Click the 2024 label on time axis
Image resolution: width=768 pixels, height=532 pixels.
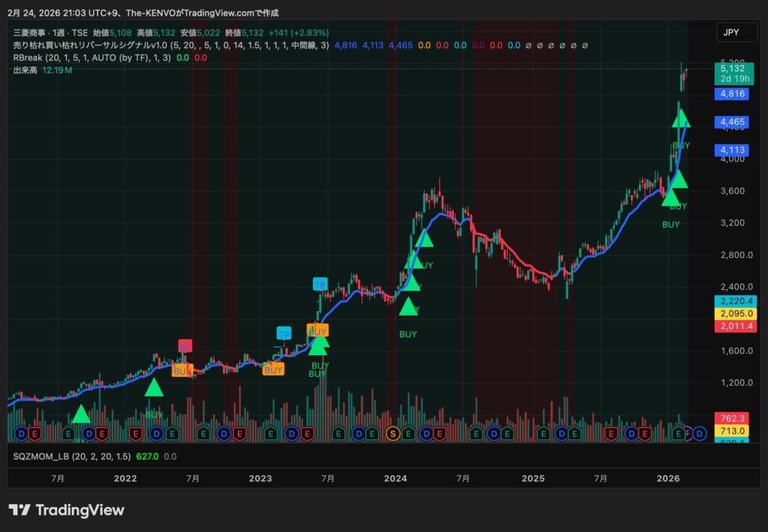[x=395, y=478]
